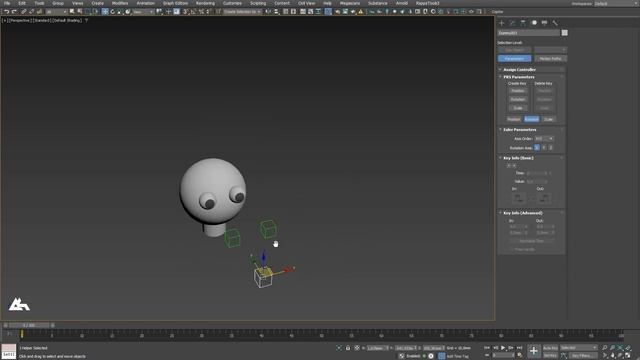This screenshot has height=360, width=640.
Task: Open the Rendering menu
Action: tap(205, 3)
